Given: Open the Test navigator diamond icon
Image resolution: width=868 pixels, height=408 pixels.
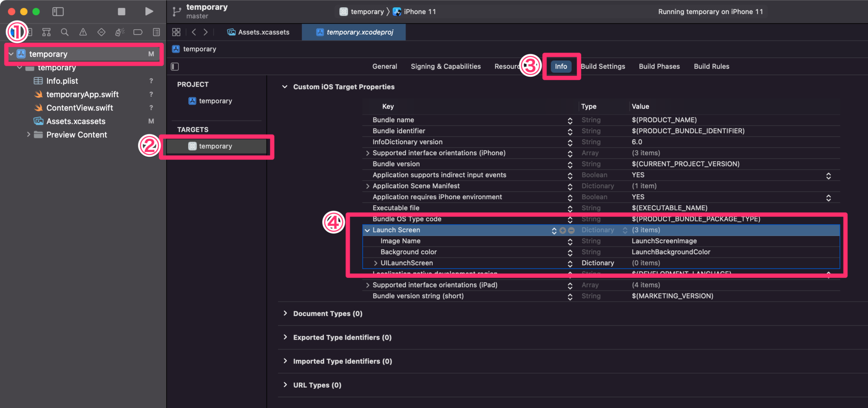Looking at the screenshot, I should (101, 32).
